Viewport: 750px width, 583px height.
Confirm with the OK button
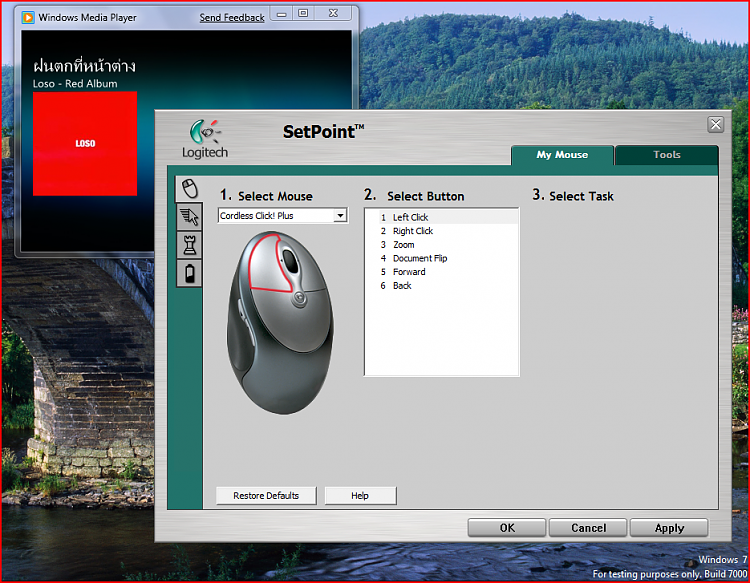507,528
